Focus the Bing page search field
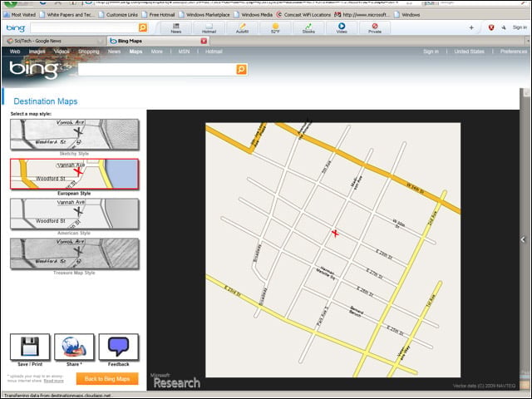The height and width of the screenshot is (399, 532). coord(157,70)
